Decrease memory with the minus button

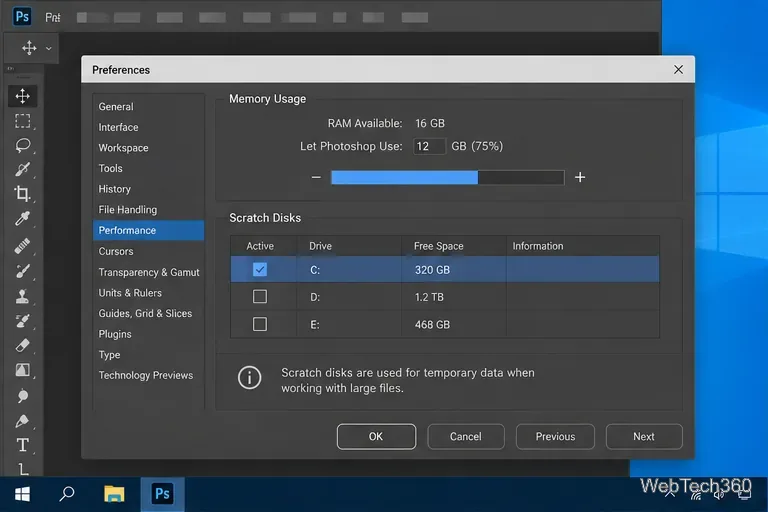(x=316, y=177)
